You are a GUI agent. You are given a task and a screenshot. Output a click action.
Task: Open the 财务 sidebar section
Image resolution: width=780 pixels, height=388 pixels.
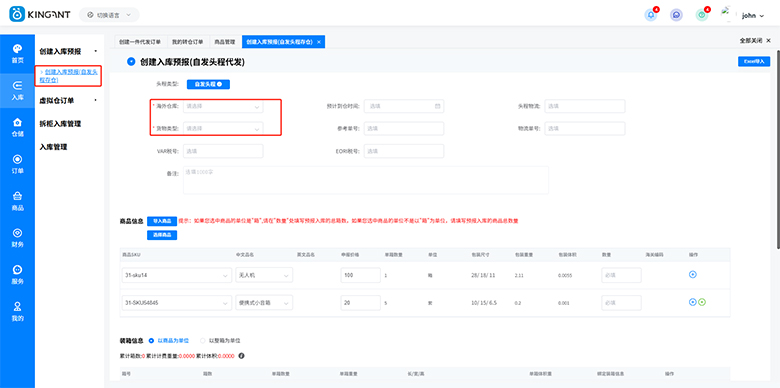coord(17,238)
